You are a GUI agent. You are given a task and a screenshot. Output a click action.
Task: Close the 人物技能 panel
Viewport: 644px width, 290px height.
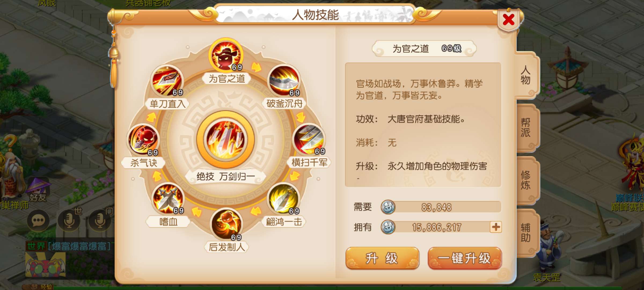point(508,20)
